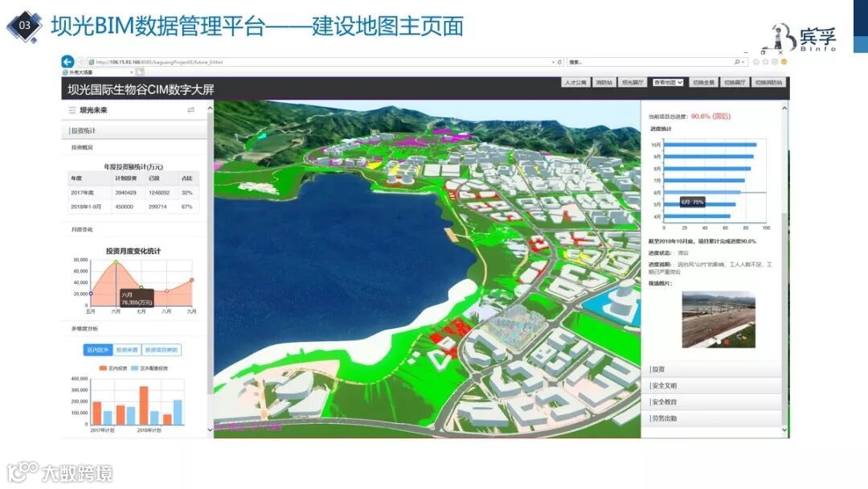Viewport: 868px width, 489px height.
Task: Click the 切换展厅 button
Action: [x=734, y=83]
